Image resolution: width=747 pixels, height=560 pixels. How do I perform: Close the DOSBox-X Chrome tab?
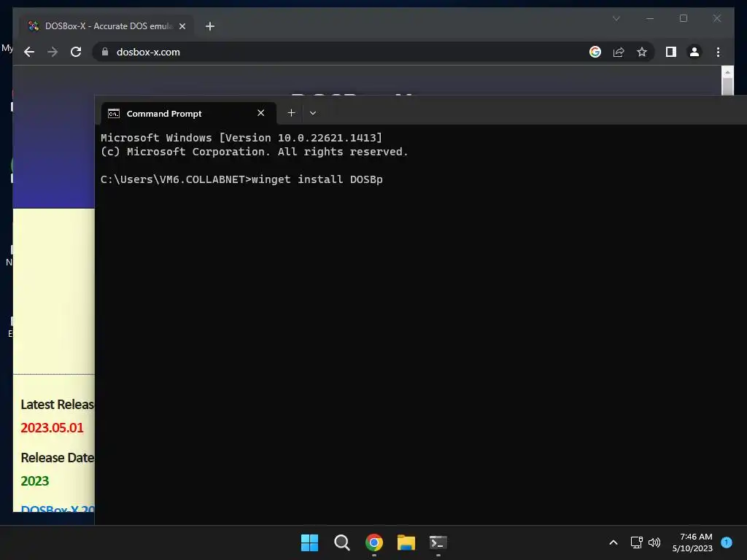182,26
